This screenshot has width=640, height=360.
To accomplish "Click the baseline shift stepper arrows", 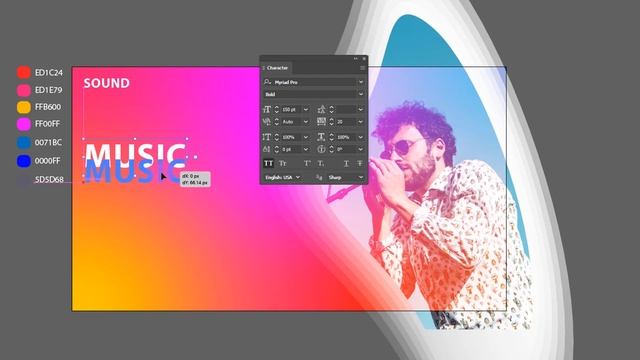I will pyautogui.click(x=276, y=149).
